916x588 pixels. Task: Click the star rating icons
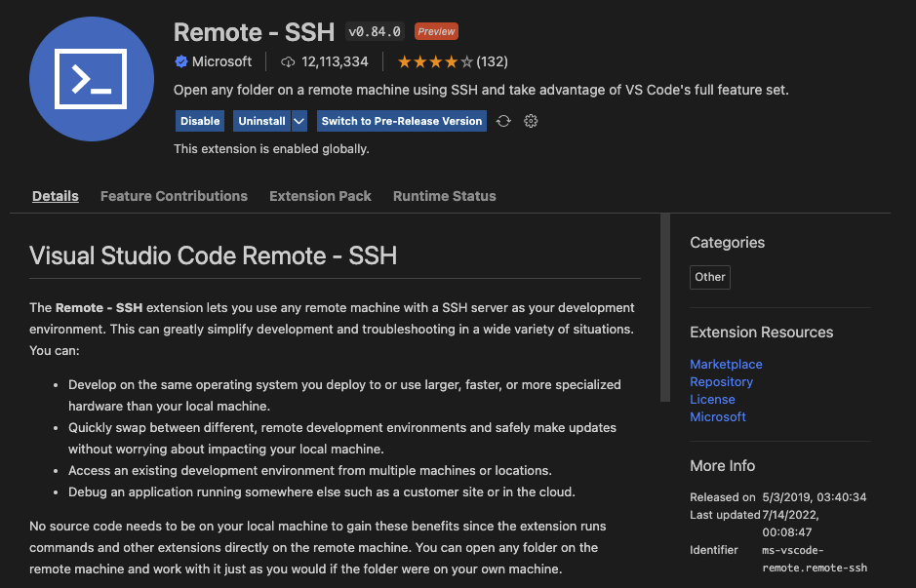tap(435, 61)
